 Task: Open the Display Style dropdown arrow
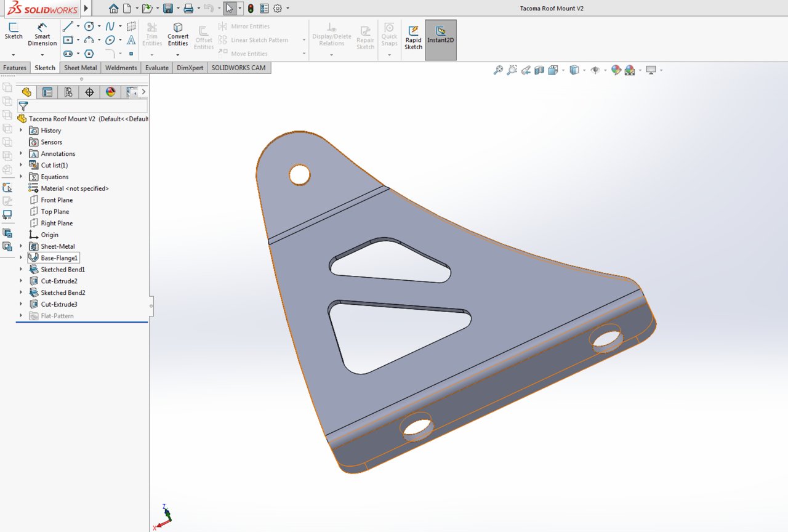584,71
